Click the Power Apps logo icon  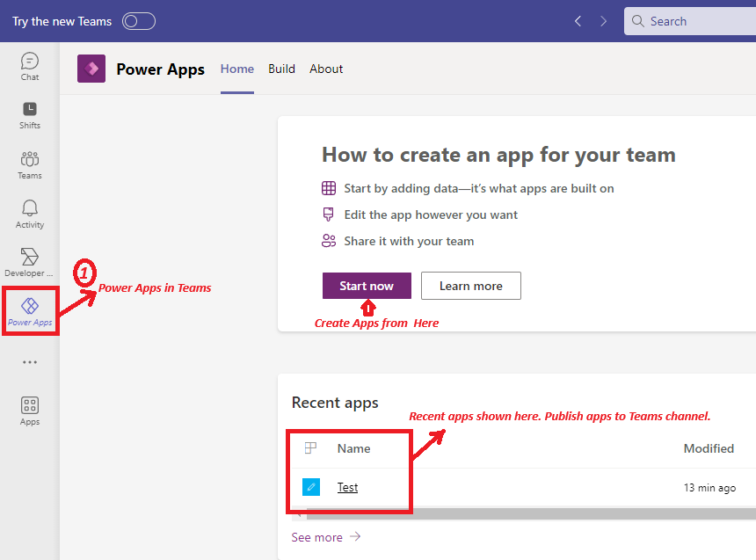(x=91, y=69)
